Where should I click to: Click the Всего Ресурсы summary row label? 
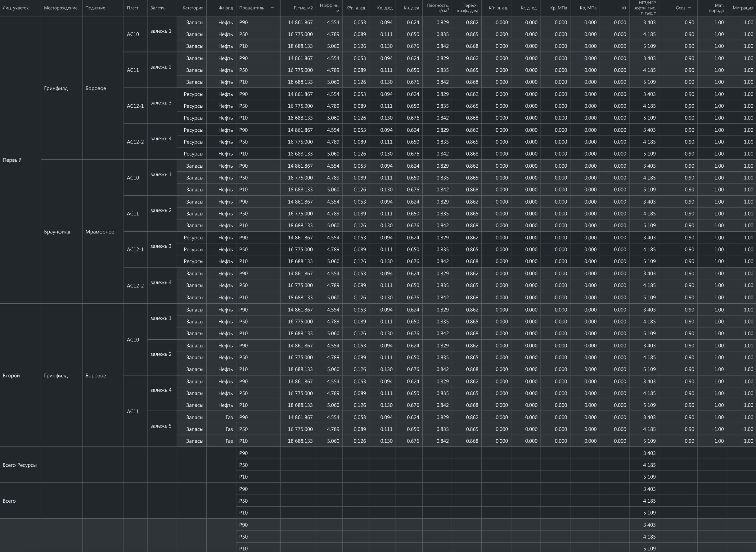tap(20, 465)
